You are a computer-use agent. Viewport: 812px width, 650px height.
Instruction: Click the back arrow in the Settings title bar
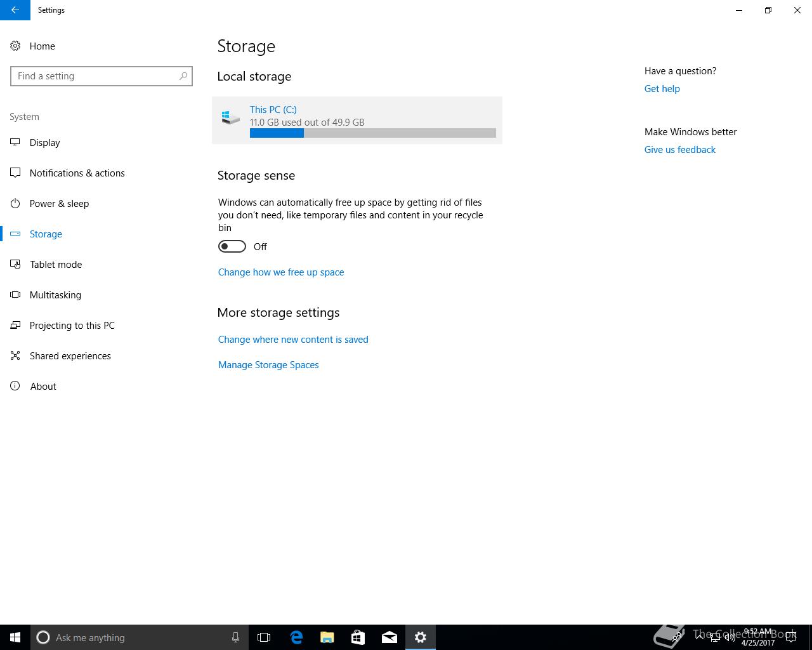point(15,10)
